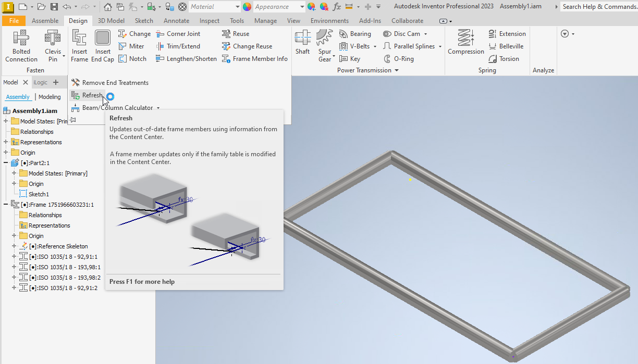Image resolution: width=638 pixels, height=364 pixels.
Task: Open the Shaft generator
Action: pos(302,42)
